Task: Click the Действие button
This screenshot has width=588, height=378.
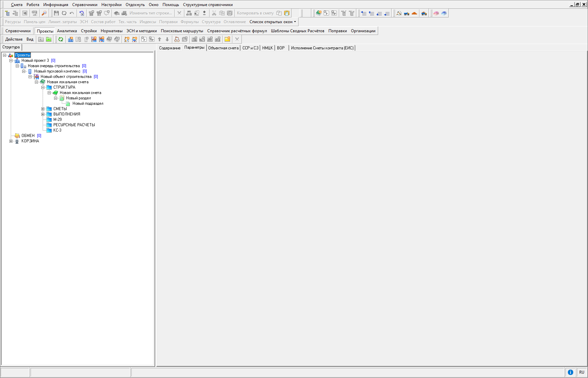Action: (14, 39)
